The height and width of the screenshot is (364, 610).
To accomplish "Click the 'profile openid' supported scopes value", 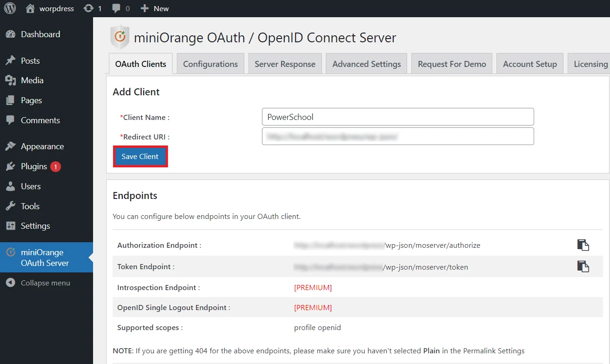I will pos(317,328).
